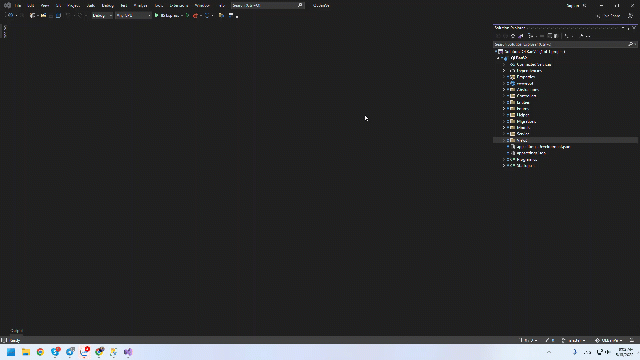The image size is (640, 360).
Task: Open the Git menu
Action: (x=58, y=6)
